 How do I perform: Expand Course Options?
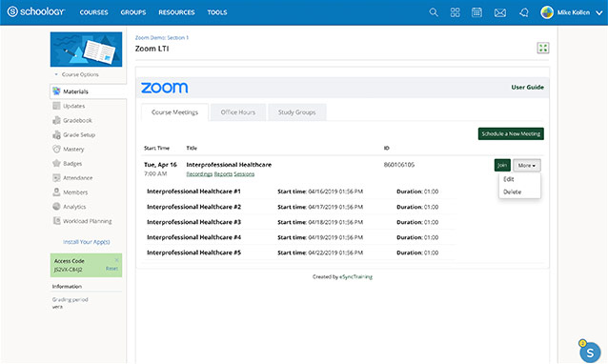pos(77,74)
